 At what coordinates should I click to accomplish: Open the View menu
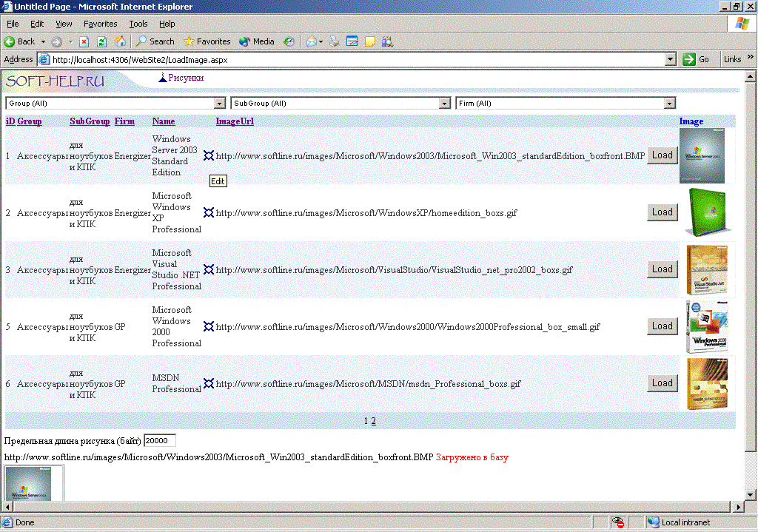click(64, 24)
